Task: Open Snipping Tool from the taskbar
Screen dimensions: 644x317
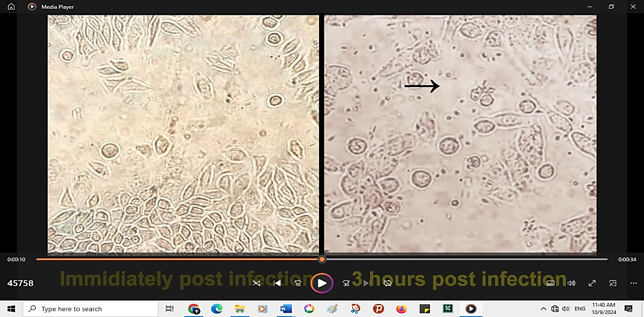Action: click(x=356, y=309)
